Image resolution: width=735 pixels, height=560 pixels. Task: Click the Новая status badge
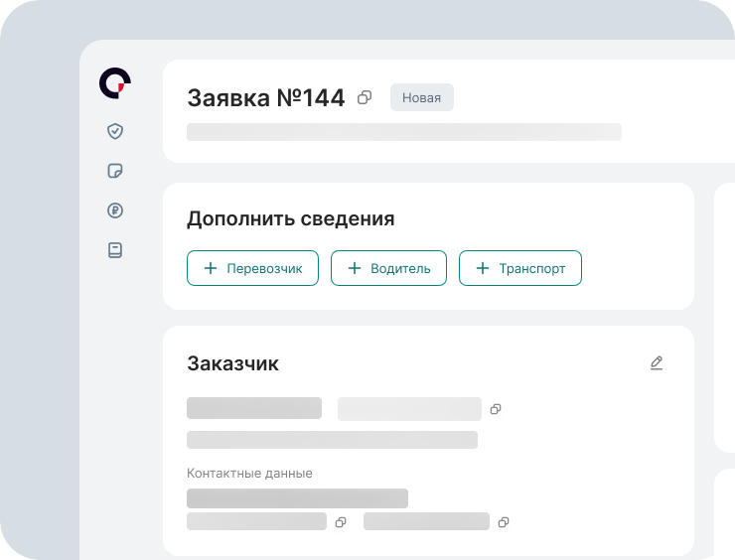pyautogui.click(x=421, y=97)
